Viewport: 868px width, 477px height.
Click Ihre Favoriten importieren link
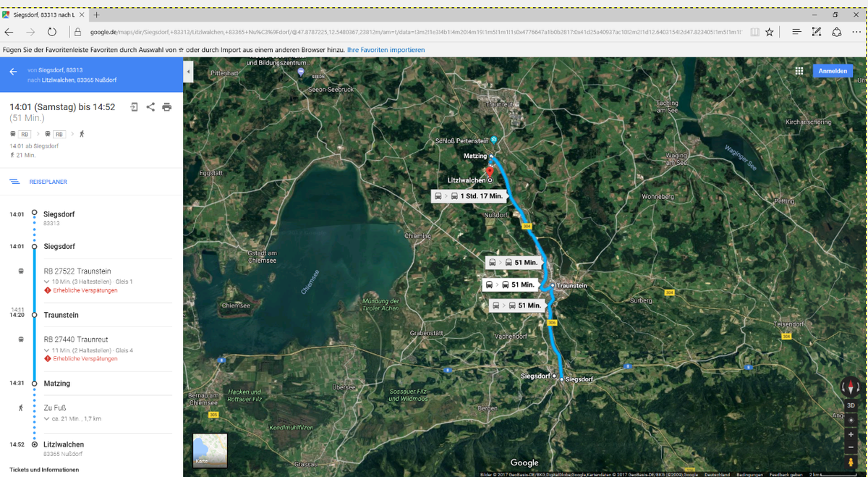click(386, 50)
